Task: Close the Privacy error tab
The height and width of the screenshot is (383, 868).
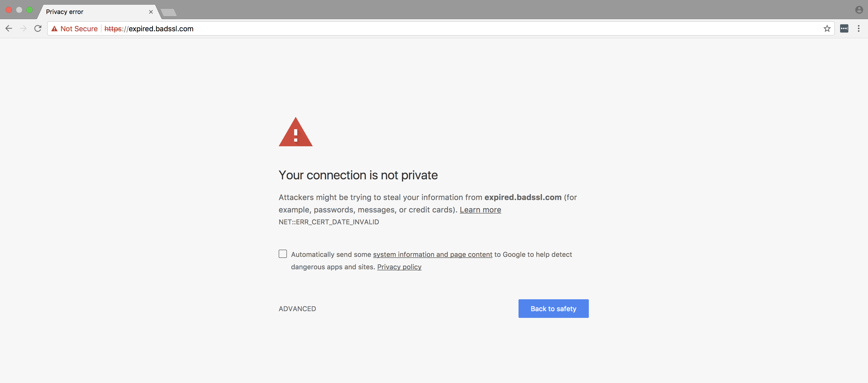Action: [x=151, y=12]
